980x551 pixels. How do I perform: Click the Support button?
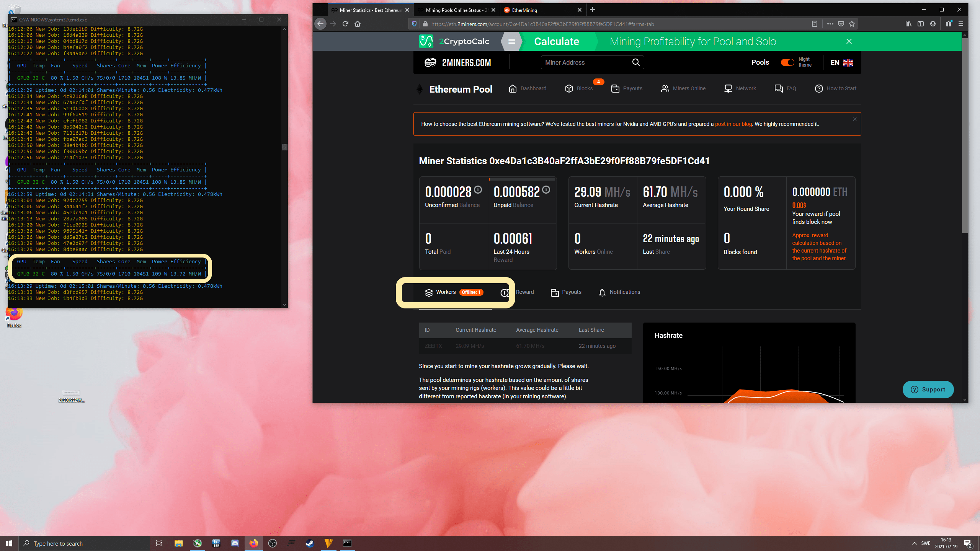point(928,389)
